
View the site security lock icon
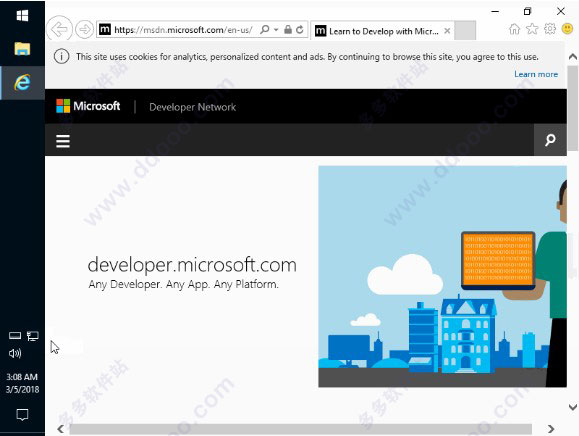point(288,29)
